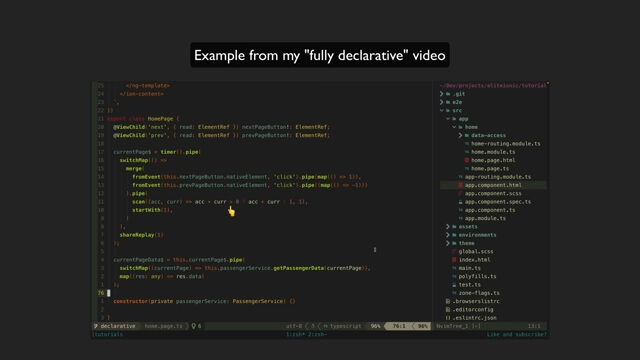This screenshot has height=360, width=640.
Task: Click the git branch icon beside declarative
Action: point(96,326)
